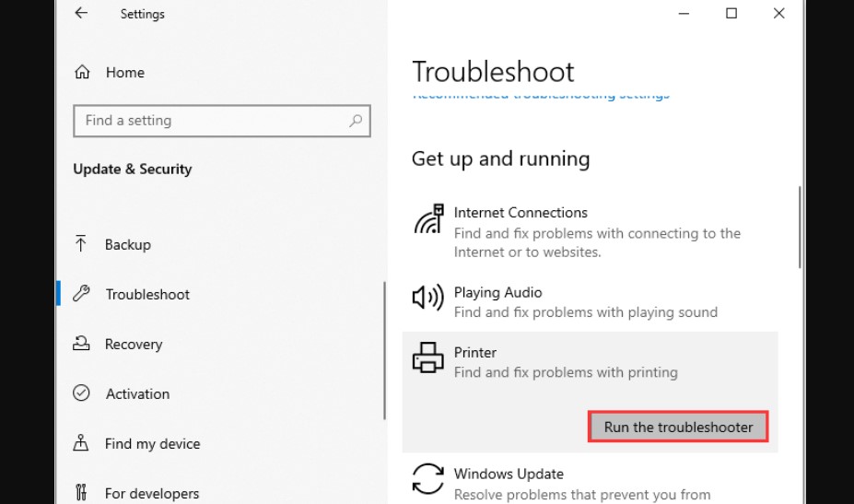This screenshot has width=854, height=504.
Task: Click the Recovery icon in sidebar
Action: (81, 344)
